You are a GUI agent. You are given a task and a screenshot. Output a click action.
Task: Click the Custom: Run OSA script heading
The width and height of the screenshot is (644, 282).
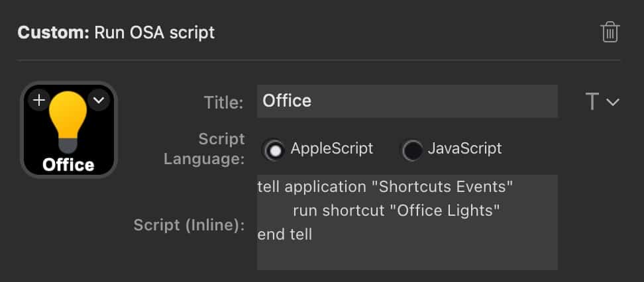coord(116,32)
